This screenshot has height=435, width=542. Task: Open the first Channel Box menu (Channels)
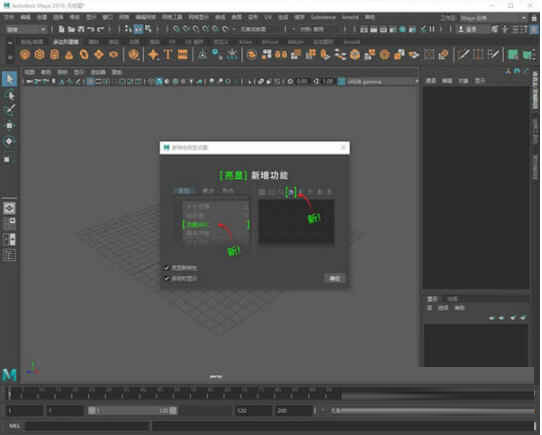click(x=431, y=81)
